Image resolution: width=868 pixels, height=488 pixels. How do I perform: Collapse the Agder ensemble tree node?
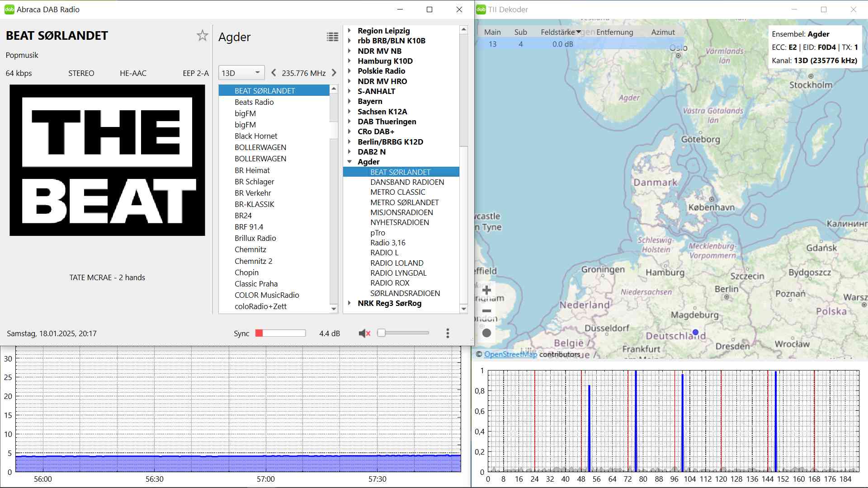click(349, 162)
